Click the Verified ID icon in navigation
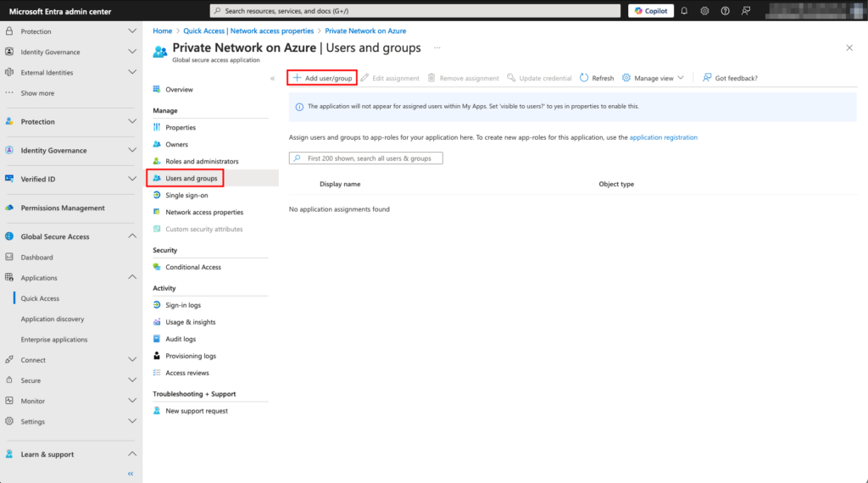This screenshot has height=483, width=868. 8,179
